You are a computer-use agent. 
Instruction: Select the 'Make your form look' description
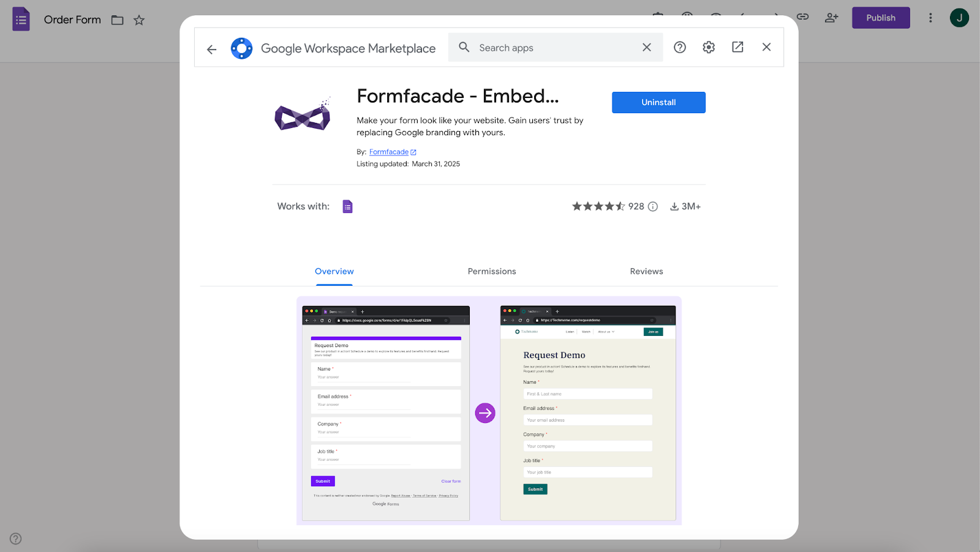point(470,126)
